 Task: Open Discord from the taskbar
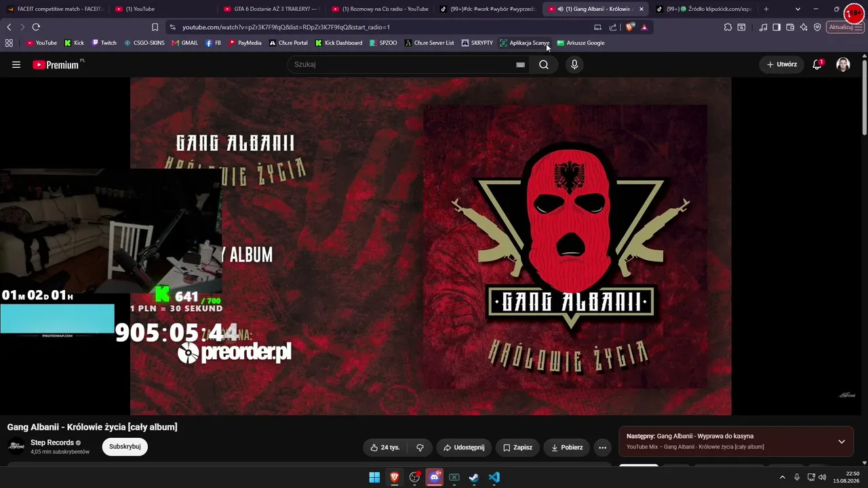click(x=435, y=477)
